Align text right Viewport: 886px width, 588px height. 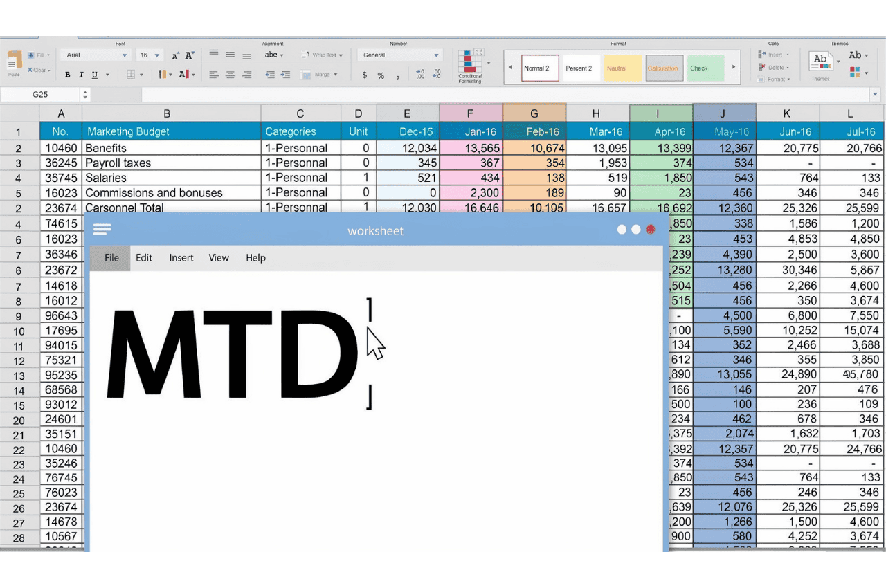(x=247, y=75)
